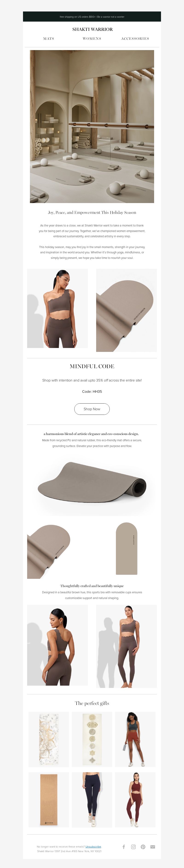184x868 pixels.
Task: Click the free shipping announcement banner
Action: click(x=92, y=17)
